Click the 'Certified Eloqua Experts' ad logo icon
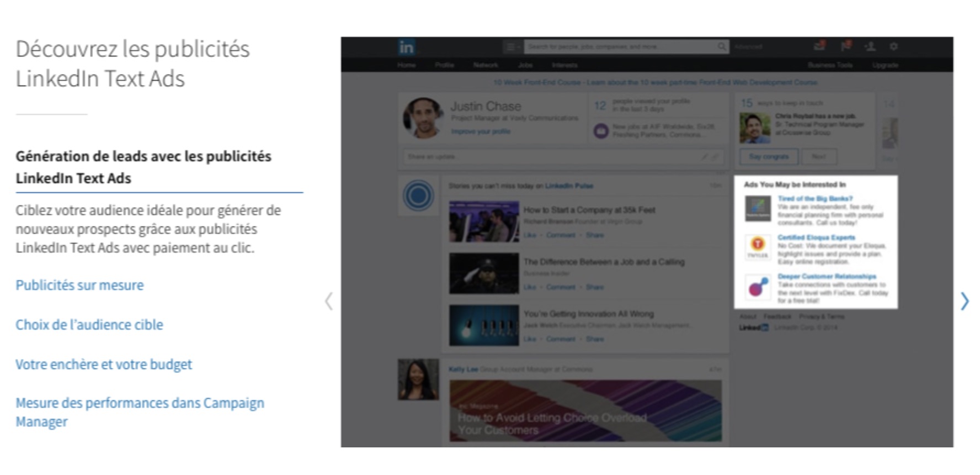 point(758,247)
